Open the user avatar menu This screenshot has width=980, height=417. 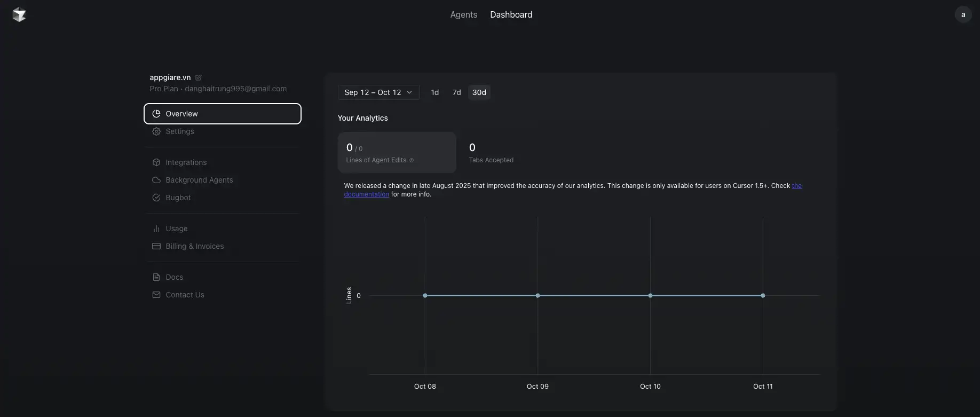click(x=963, y=14)
